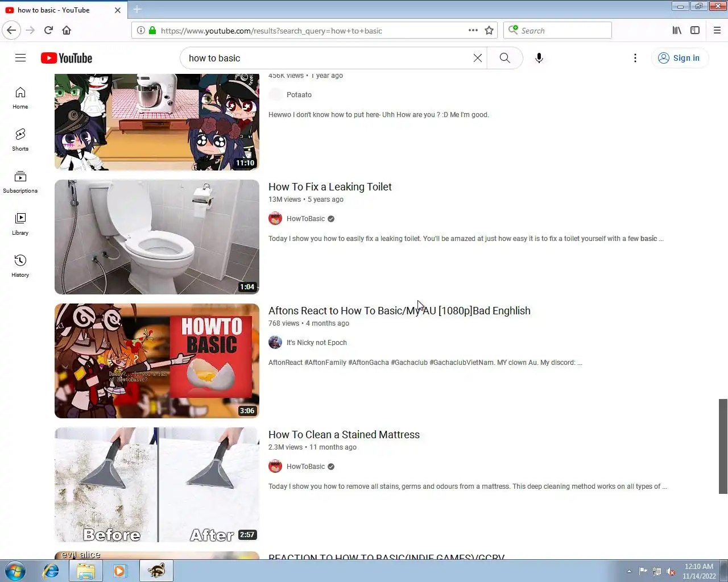The width and height of the screenshot is (728, 582).
Task: Open the Firefox library bookmarks icon
Action: tap(677, 30)
